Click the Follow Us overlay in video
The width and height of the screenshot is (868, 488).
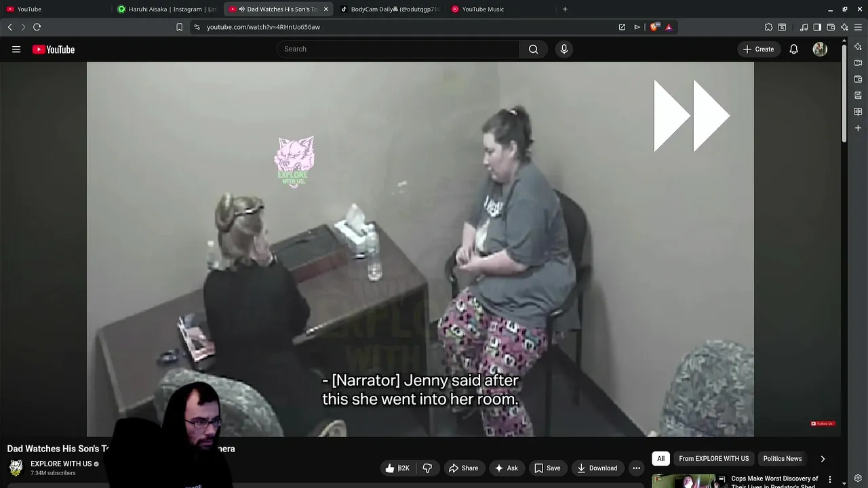823,424
